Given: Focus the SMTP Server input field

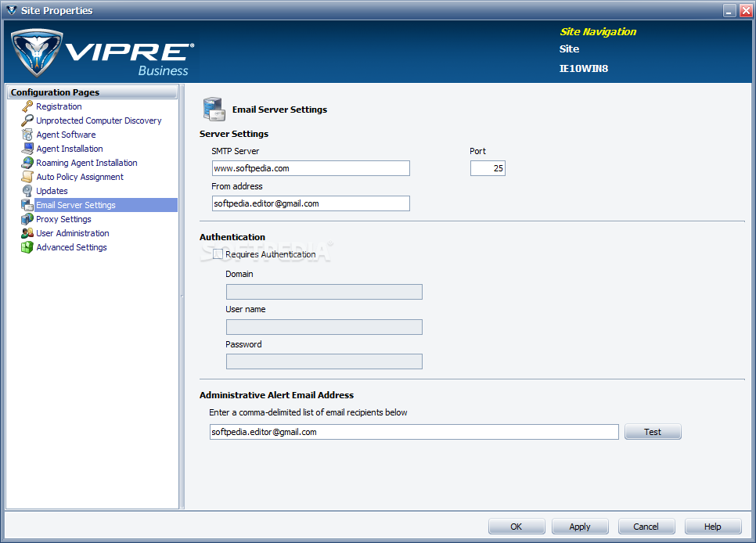Looking at the screenshot, I should 311,168.
